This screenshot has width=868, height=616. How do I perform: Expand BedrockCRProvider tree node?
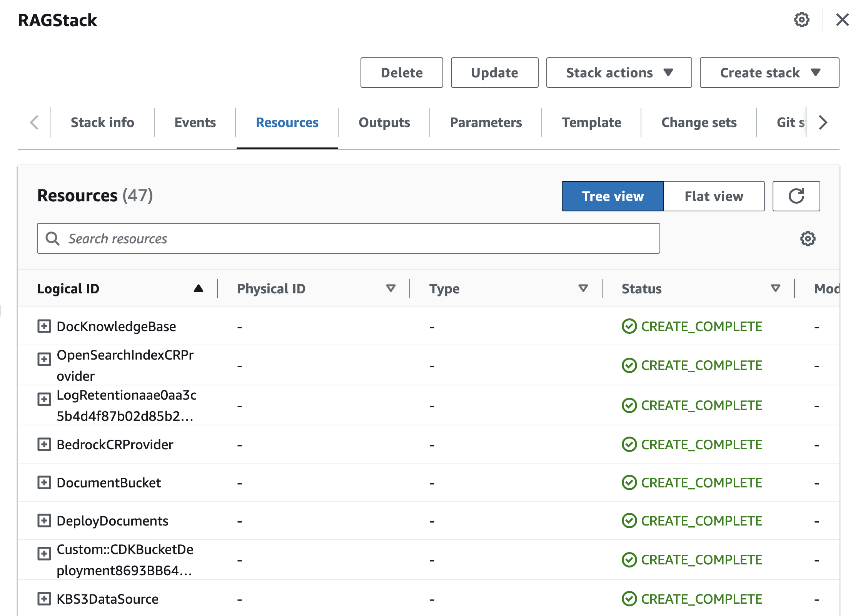pyautogui.click(x=44, y=444)
